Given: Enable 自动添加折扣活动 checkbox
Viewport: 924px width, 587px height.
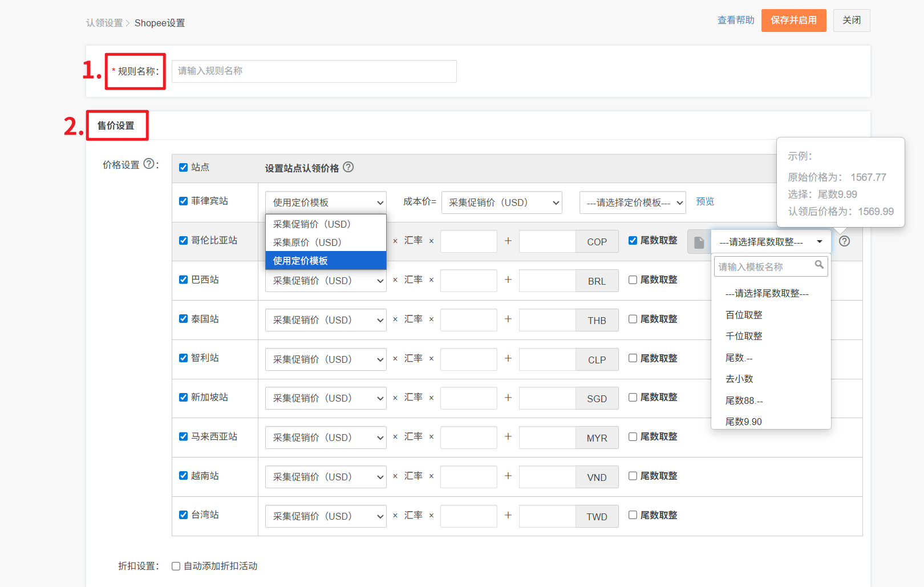Looking at the screenshot, I should coord(176,566).
